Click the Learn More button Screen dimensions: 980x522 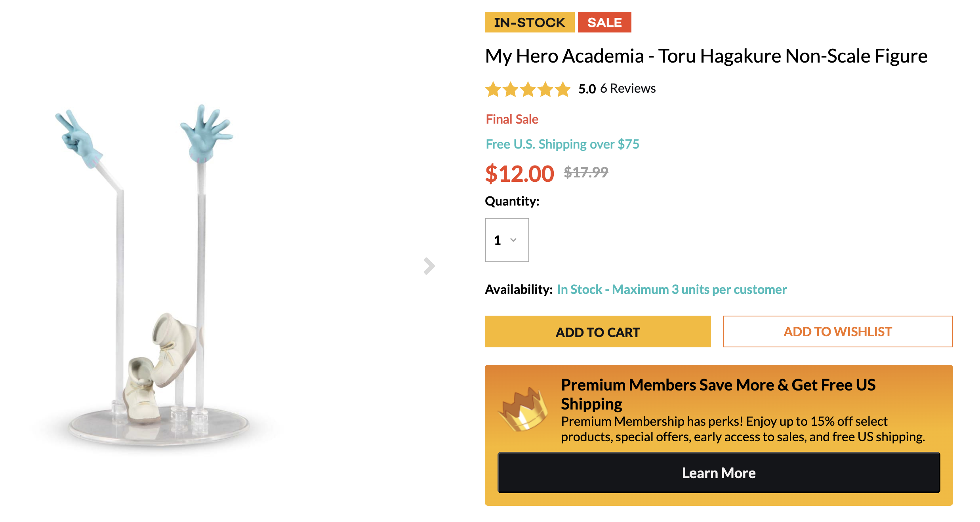719,473
